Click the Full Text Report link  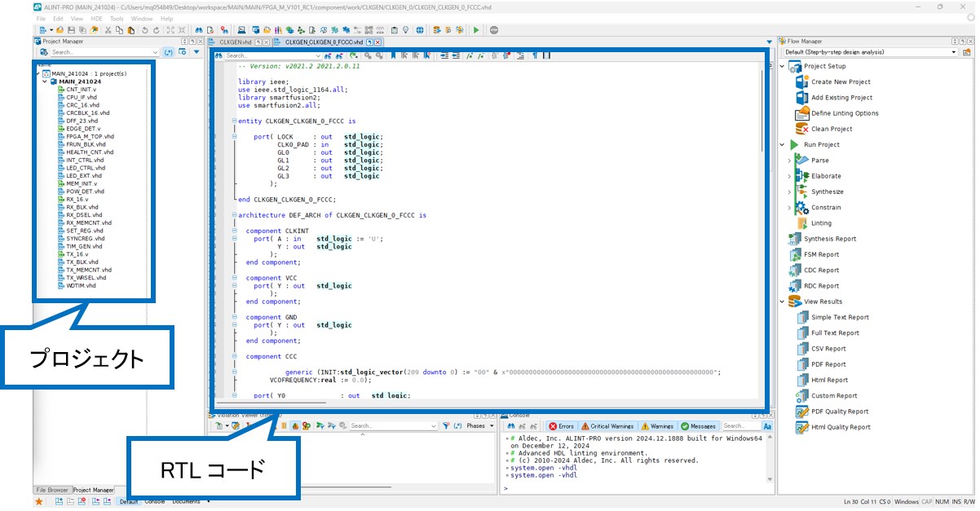pyautogui.click(x=835, y=333)
